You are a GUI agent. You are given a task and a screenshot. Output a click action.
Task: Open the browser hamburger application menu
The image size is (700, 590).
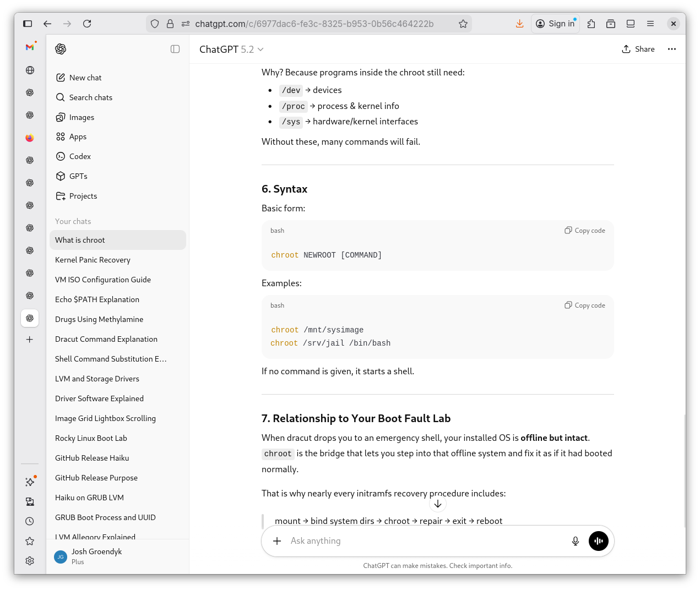click(x=650, y=24)
